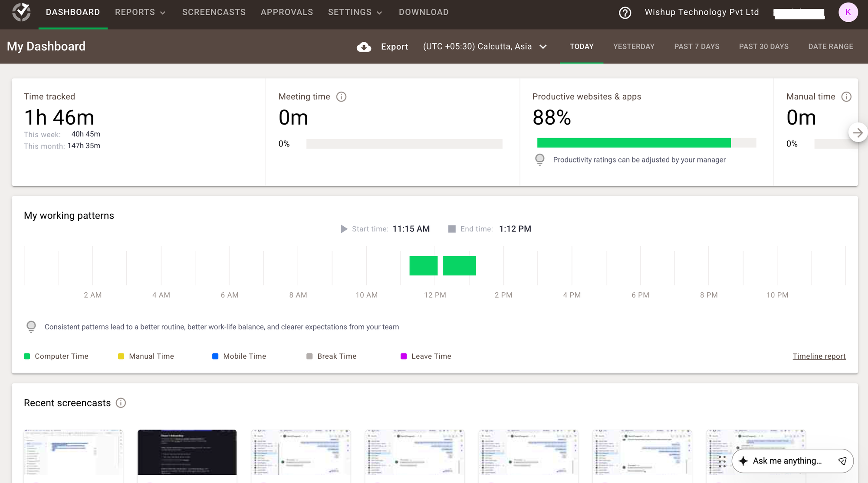Click Meeting time info icon

pyautogui.click(x=342, y=97)
